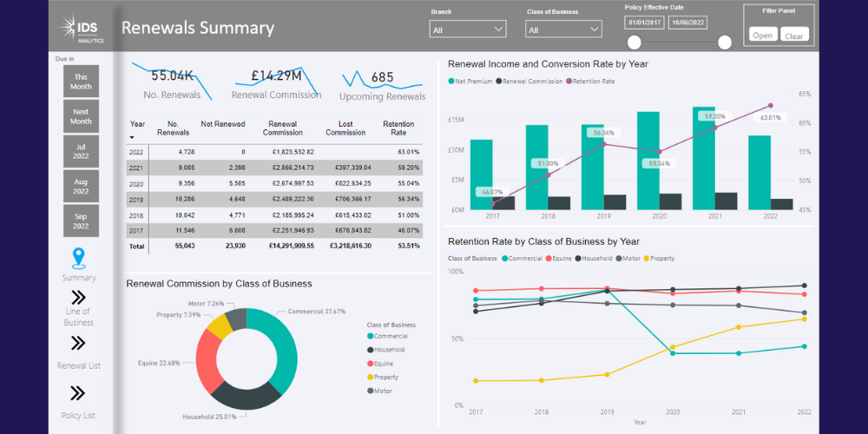Click the IDS Analytics logo
The height and width of the screenshot is (434, 868).
[x=82, y=28]
